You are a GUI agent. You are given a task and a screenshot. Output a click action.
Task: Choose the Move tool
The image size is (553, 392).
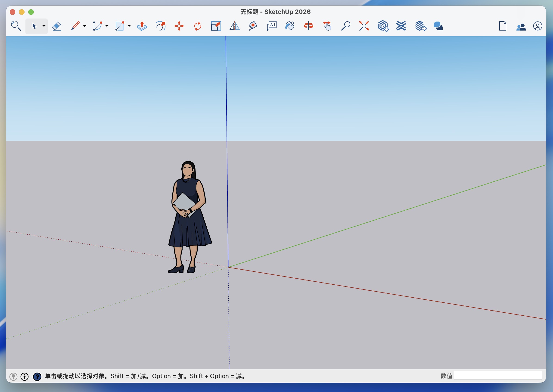point(179,26)
